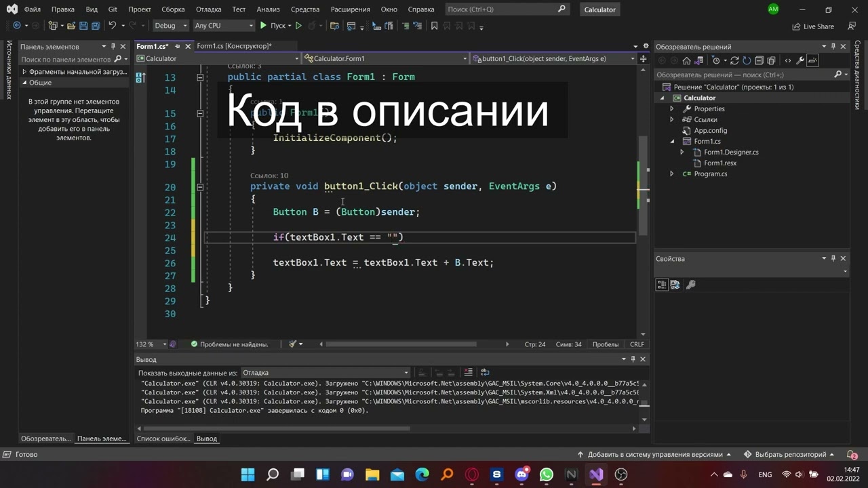Screen dimensions: 868x488
Task: Click the Пуск start debugging button
Action: coord(274,26)
